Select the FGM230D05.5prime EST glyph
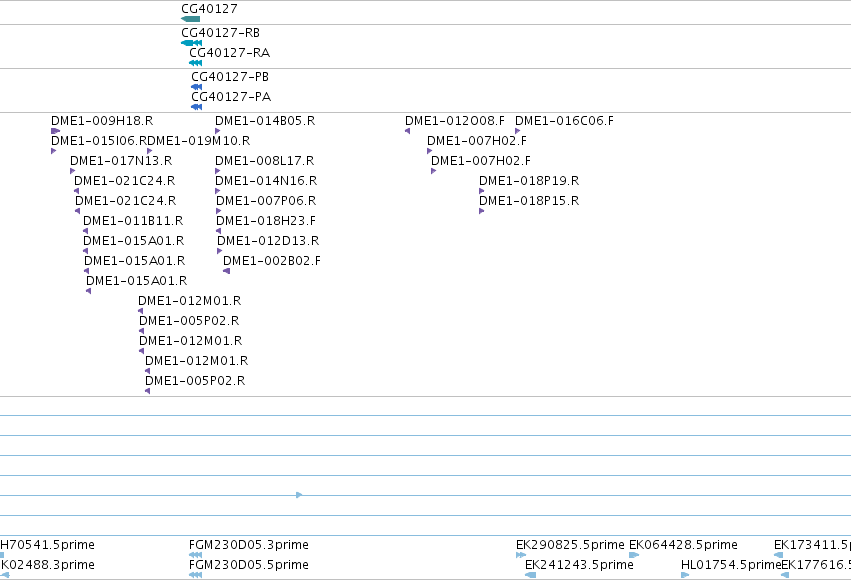The image size is (851, 580). pyautogui.click(x=195, y=575)
